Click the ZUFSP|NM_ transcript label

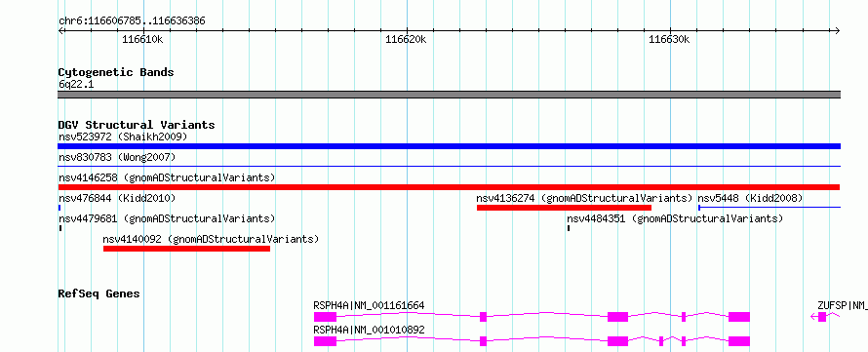pos(843,305)
